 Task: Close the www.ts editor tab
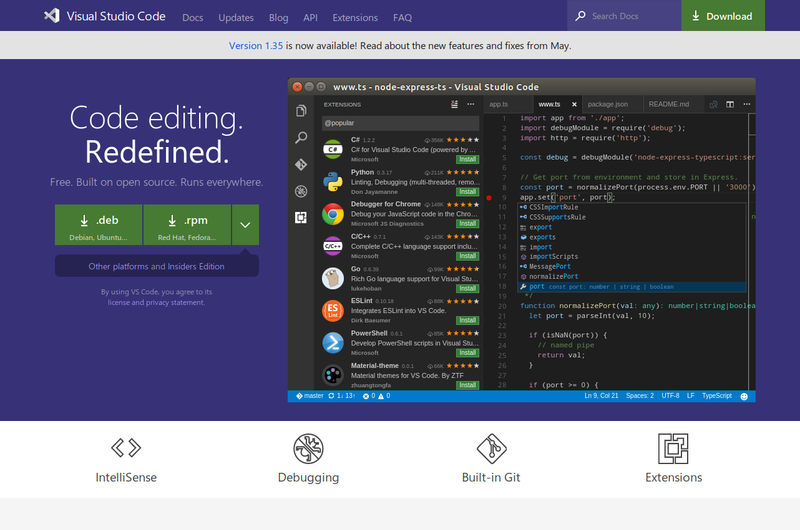pos(574,104)
